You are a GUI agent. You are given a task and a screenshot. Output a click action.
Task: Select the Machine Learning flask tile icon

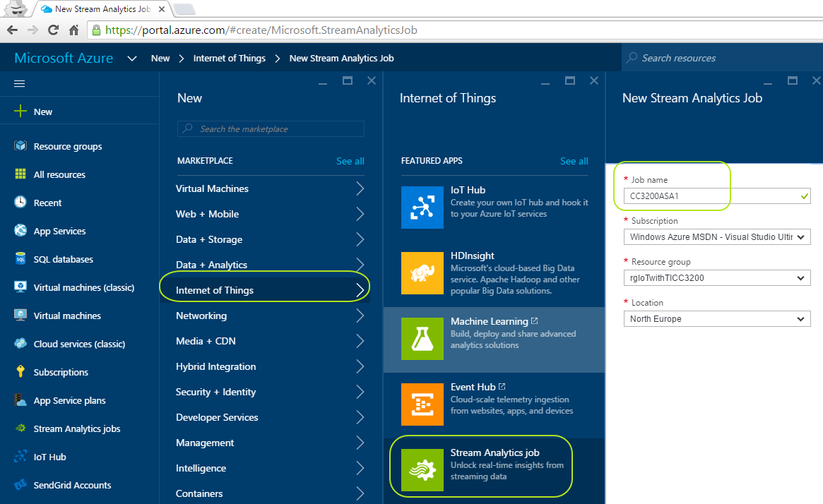pyautogui.click(x=422, y=340)
